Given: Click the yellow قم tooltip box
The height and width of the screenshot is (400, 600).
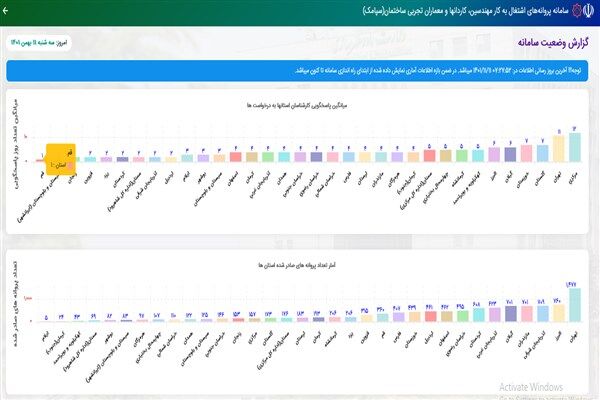Looking at the screenshot, I should pyautogui.click(x=61, y=158).
